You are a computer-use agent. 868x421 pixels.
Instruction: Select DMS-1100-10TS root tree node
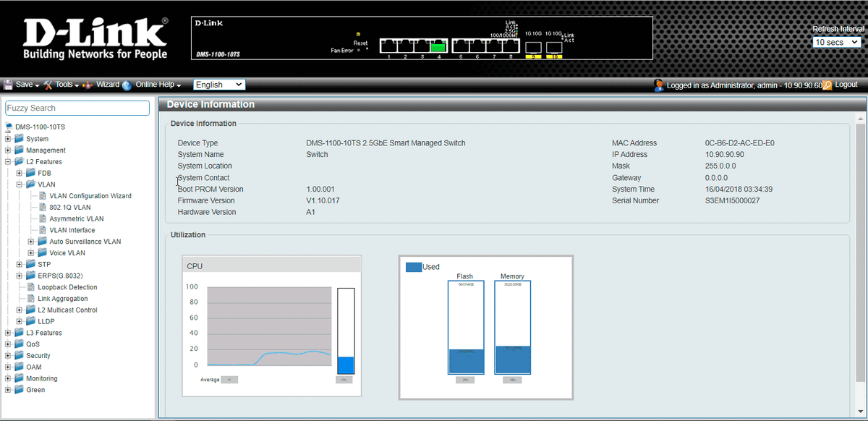(x=40, y=127)
